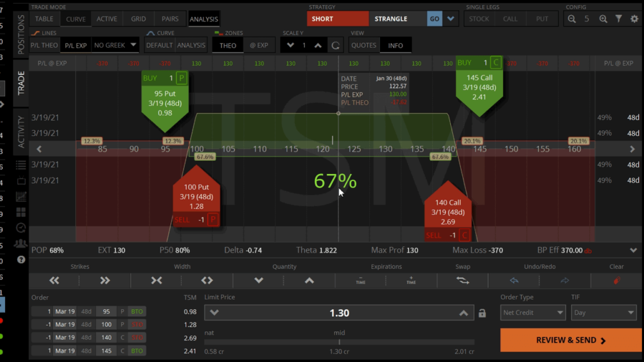644x362 pixels.
Task: Reset Scale Y with the refresh icon
Action: (336, 45)
